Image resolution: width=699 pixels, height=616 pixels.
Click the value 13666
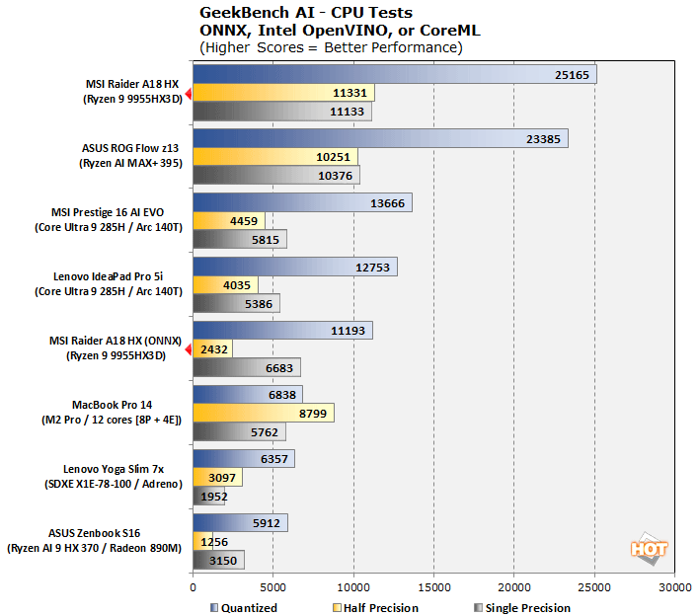[387, 203]
